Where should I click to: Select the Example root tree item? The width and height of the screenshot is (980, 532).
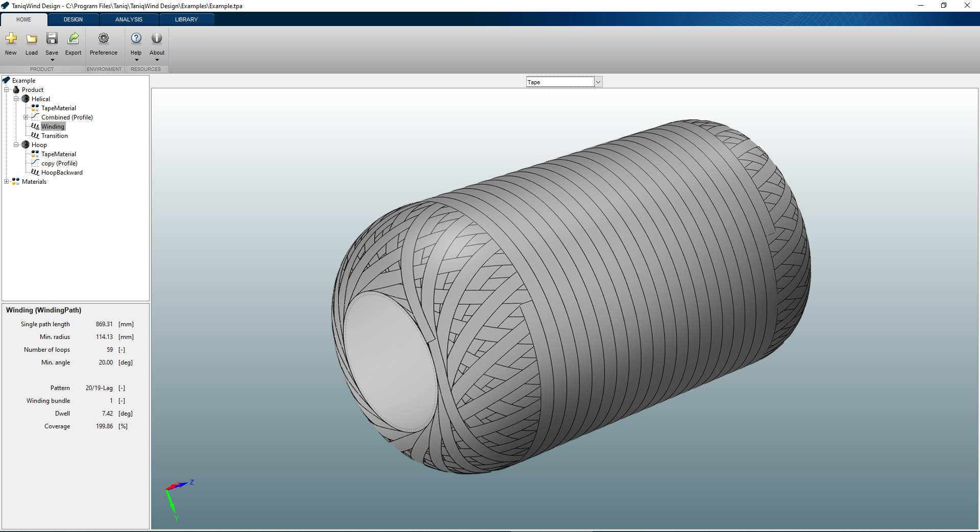point(23,81)
